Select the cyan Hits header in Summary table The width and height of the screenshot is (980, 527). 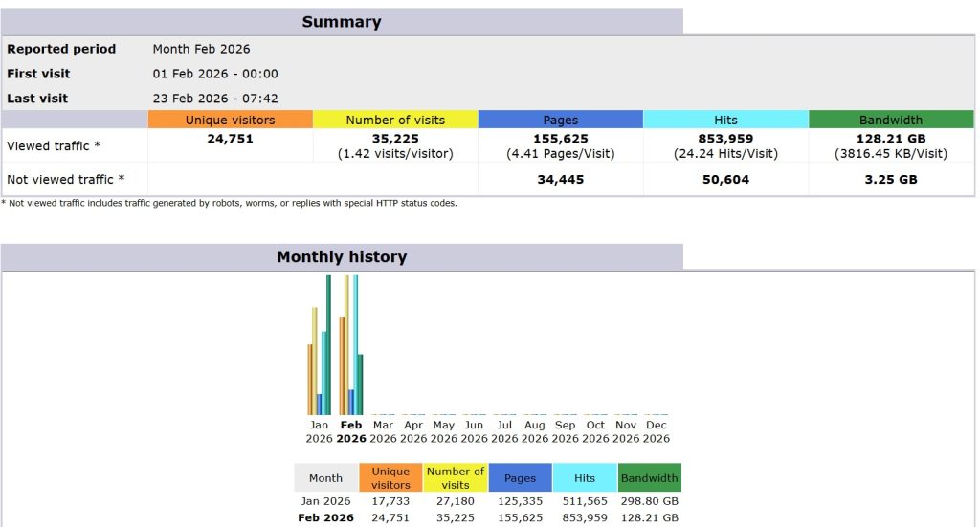click(x=725, y=120)
